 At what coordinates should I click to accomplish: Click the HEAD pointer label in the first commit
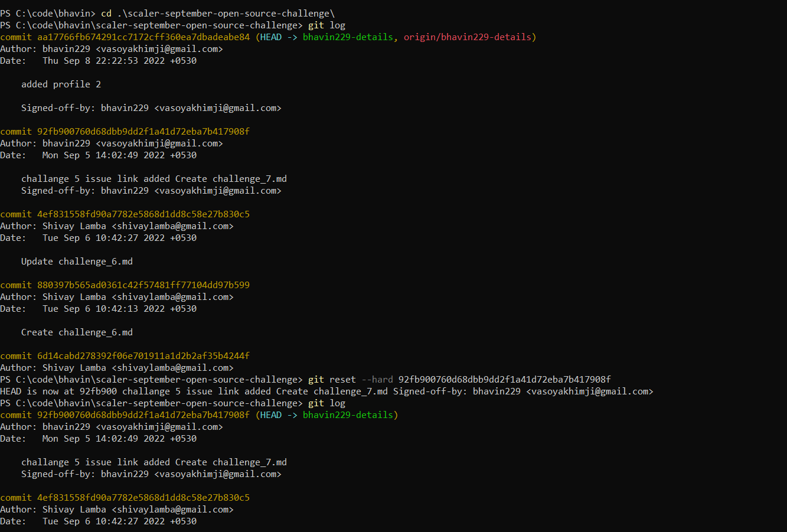pyautogui.click(x=270, y=37)
